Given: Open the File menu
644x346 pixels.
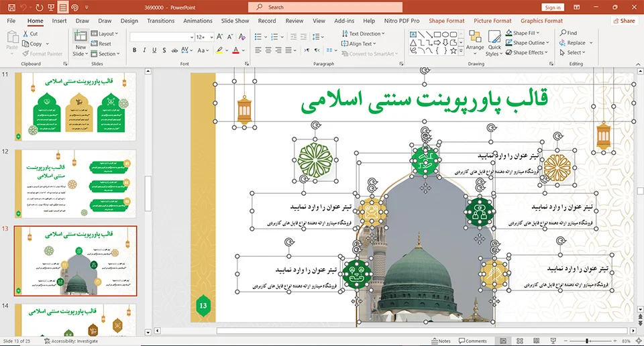Looking at the screenshot, I should pos(11,21).
